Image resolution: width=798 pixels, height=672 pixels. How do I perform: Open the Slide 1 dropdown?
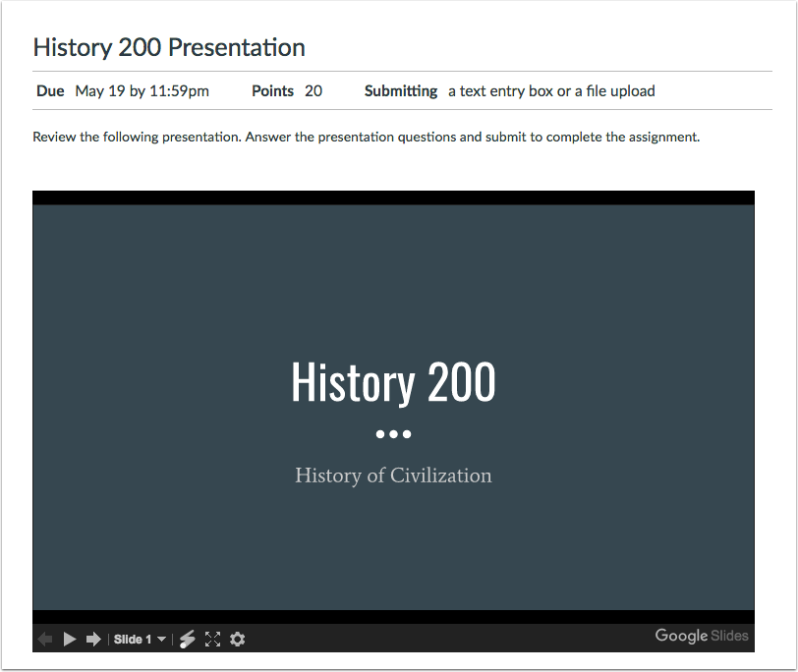pos(133,639)
